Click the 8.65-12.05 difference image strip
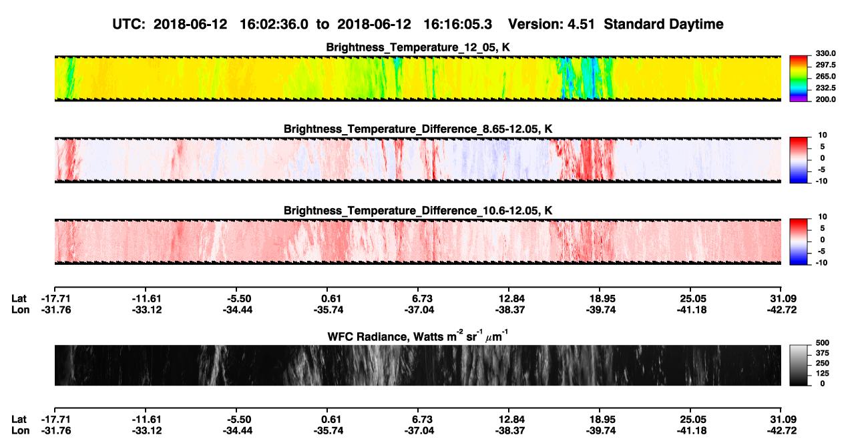The image size is (868, 445). click(x=418, y=159)
